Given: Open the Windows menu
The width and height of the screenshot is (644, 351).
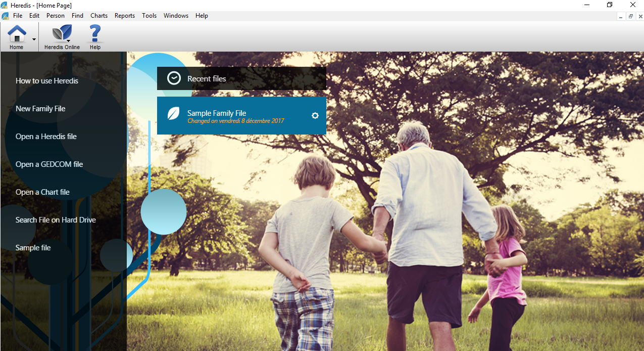Looking at the screenshot, I should click(x=176, y=16).
